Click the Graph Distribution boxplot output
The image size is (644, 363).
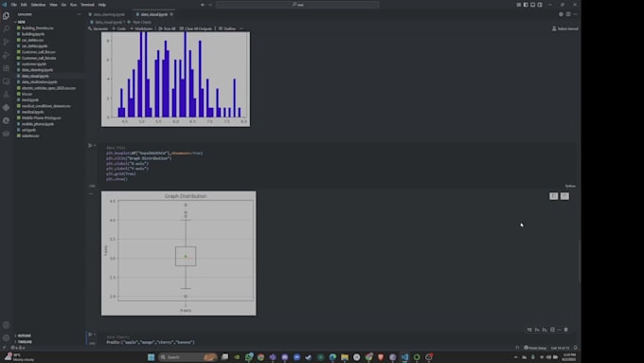pos(179,253)
